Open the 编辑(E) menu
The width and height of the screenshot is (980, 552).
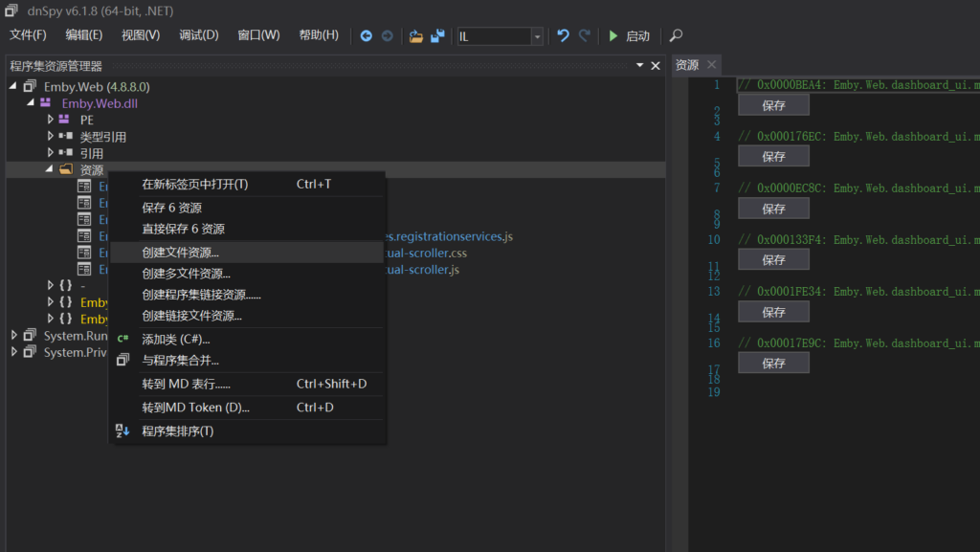point(84,35)
